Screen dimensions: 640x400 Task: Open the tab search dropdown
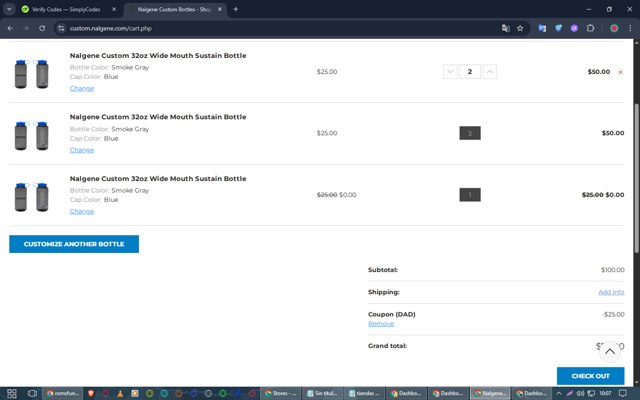[x=9, y=9]
